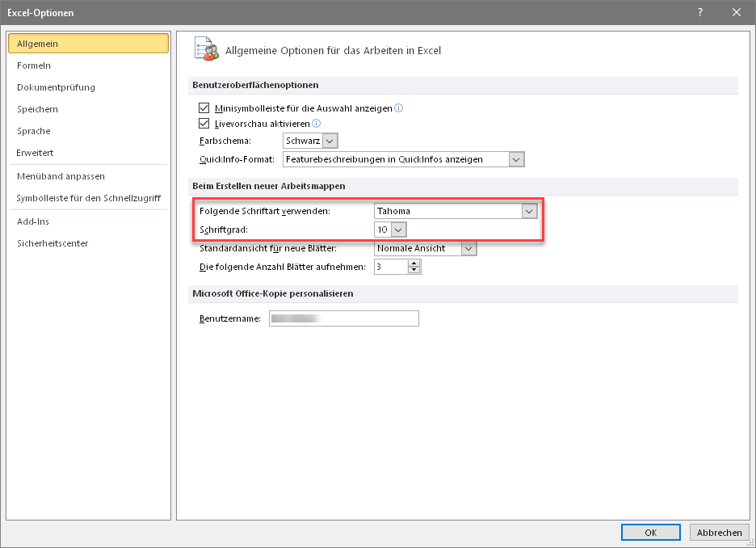Decrease the number of sheets with down arrow

point(414,270)
